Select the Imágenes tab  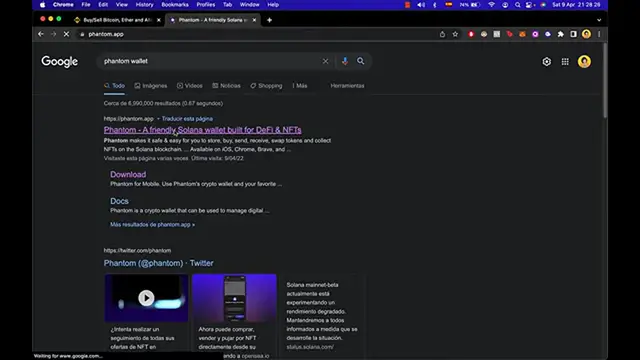point(151,86)
